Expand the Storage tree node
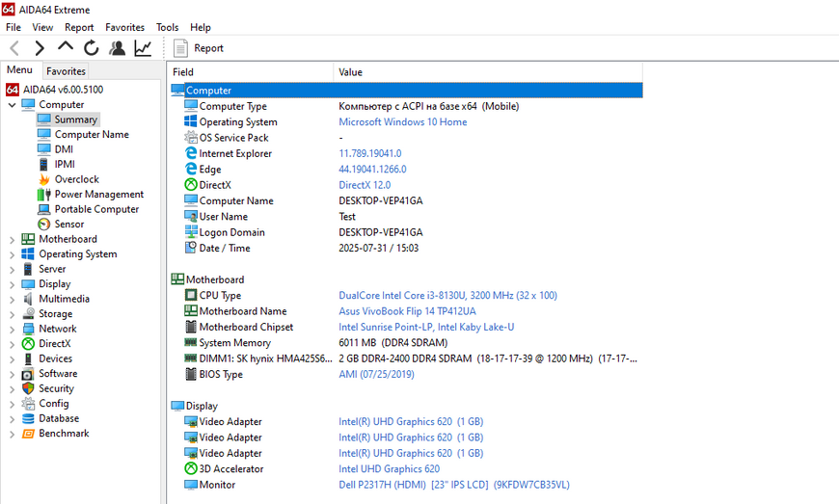The image size is (839, 504). coord(12,314)
